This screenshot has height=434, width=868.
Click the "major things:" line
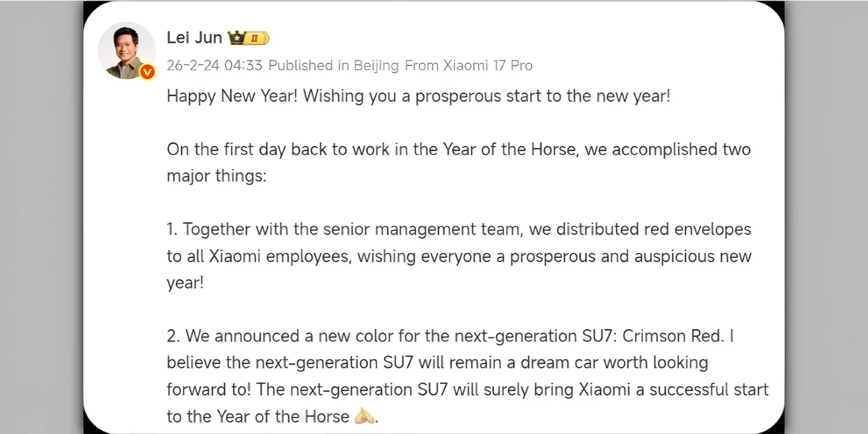(216, 176)
